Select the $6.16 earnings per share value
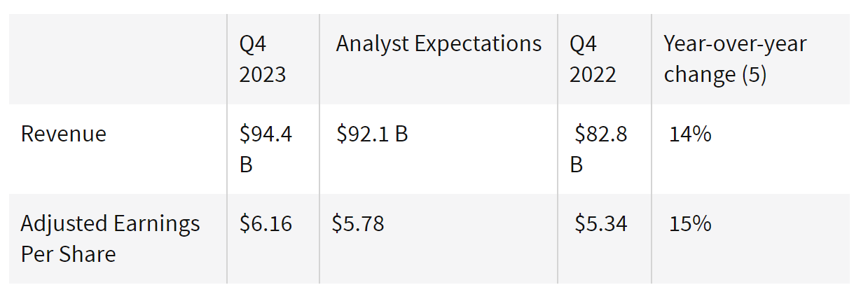This screenshot has height=299, width=868. coord(266,223)
